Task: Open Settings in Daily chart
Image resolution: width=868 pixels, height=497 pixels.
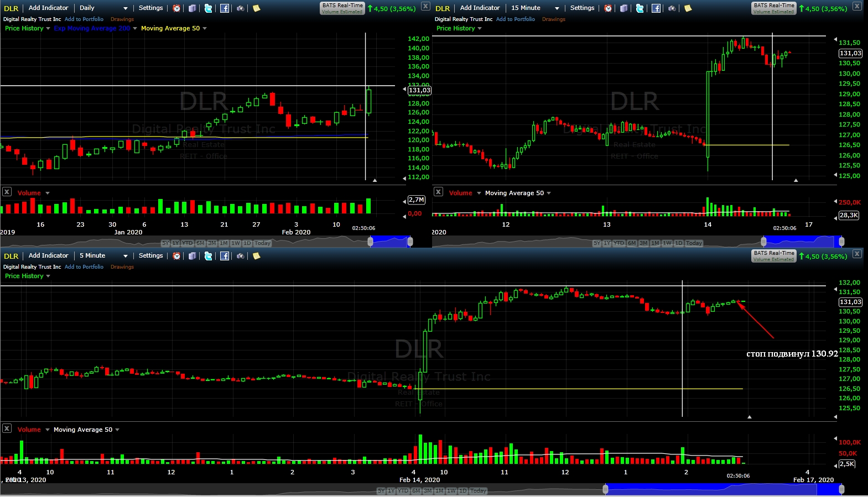Action: pos(150,8)
